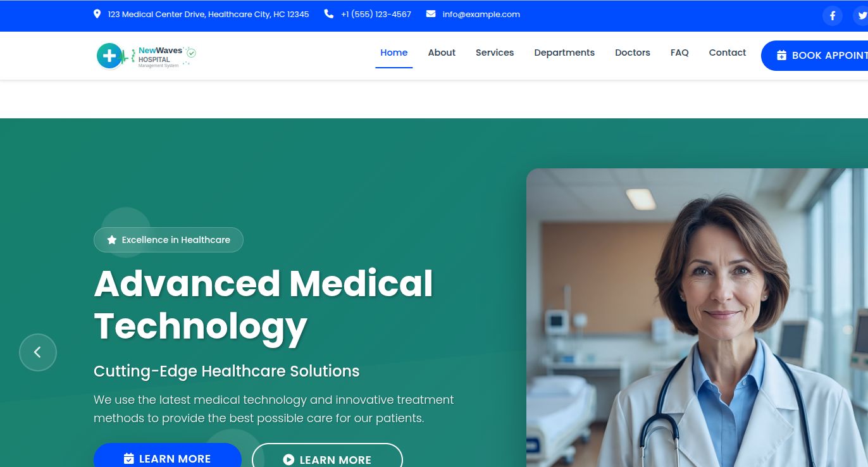Click the outlined Learn More play button
This screenshot has width=868, height=467.
pos(327,456)
